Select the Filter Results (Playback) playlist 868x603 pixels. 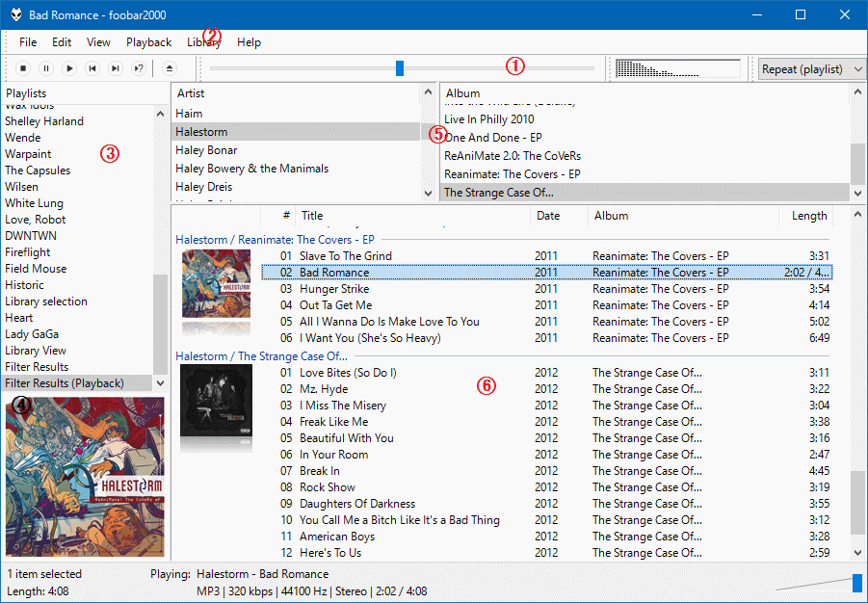tap(77, 383)
